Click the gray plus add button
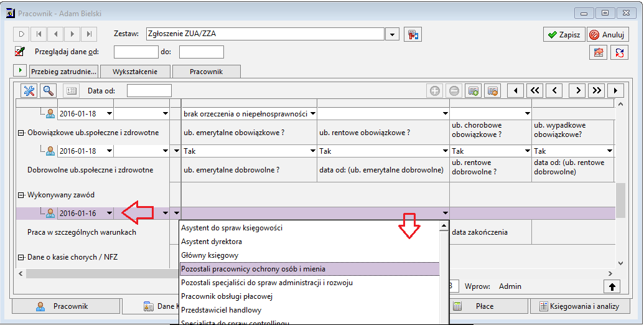Image resolution: width=644 pixels, height=325 pixels. click(x=435, y=90)
